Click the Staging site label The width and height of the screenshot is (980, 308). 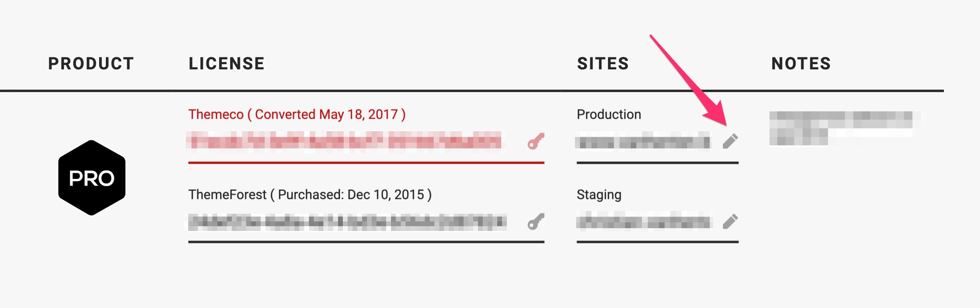(x=599, y=195)
